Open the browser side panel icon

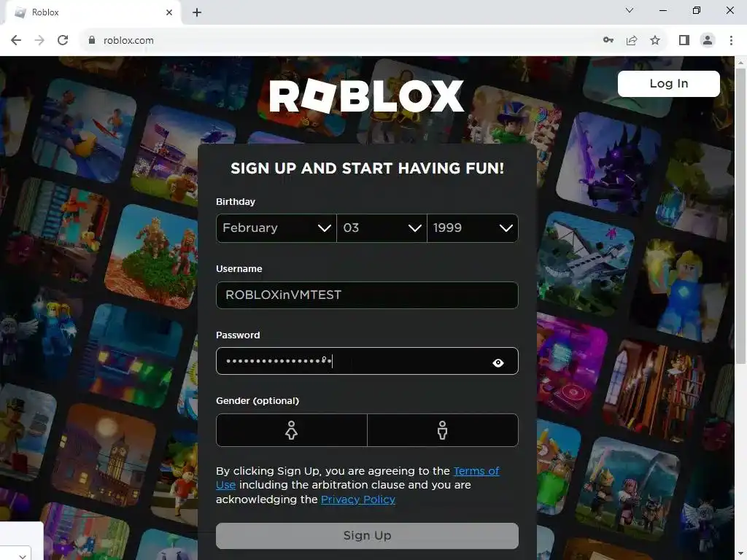pyautogui.click(x=684, y=41)
